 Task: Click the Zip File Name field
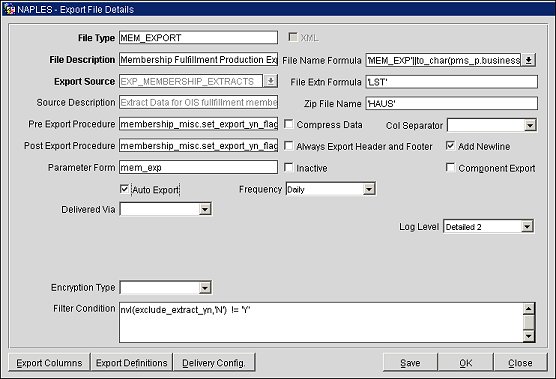(452, 104)
